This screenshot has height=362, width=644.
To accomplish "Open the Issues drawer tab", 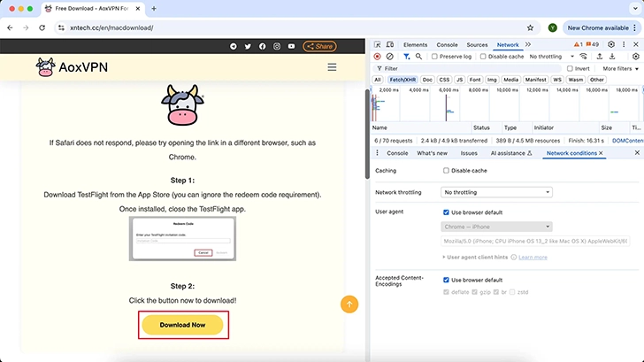I will pos(468,153).
